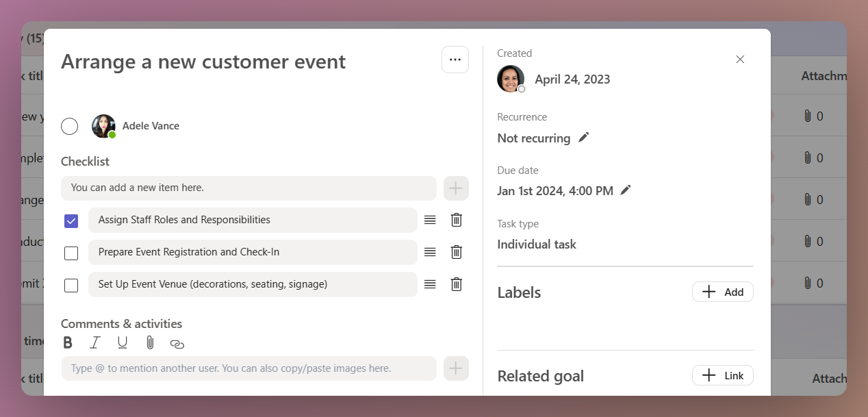Edit the recurrence with the pencil icon
The image size is (868, 417).
583,137
